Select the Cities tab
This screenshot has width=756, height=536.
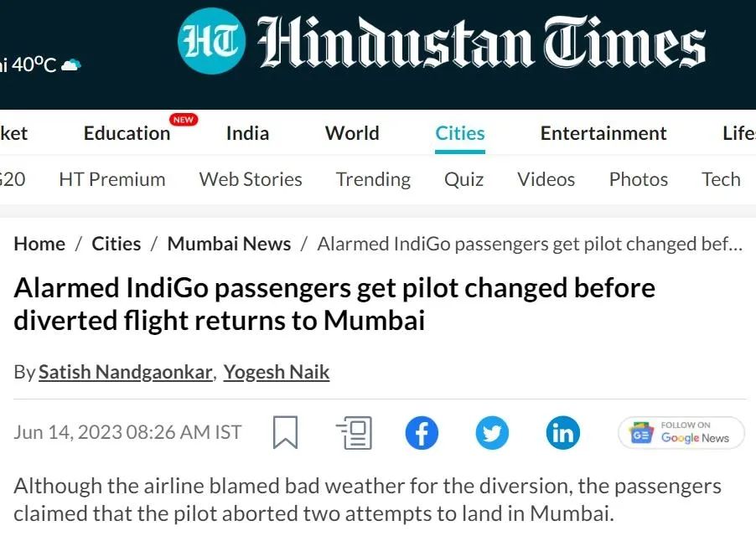click(459, 133)
